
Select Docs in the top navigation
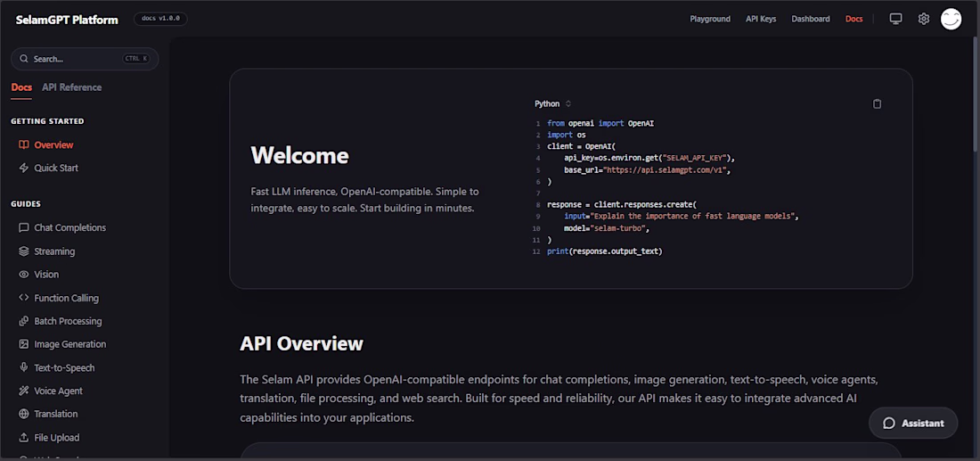pos(853,19)
